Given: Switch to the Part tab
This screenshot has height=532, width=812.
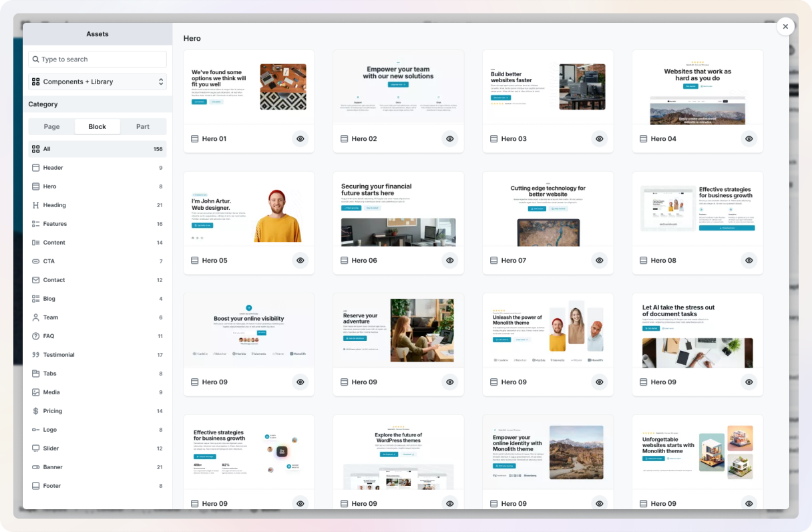Looking at the screenshot, I should click(x=143, y=127).
